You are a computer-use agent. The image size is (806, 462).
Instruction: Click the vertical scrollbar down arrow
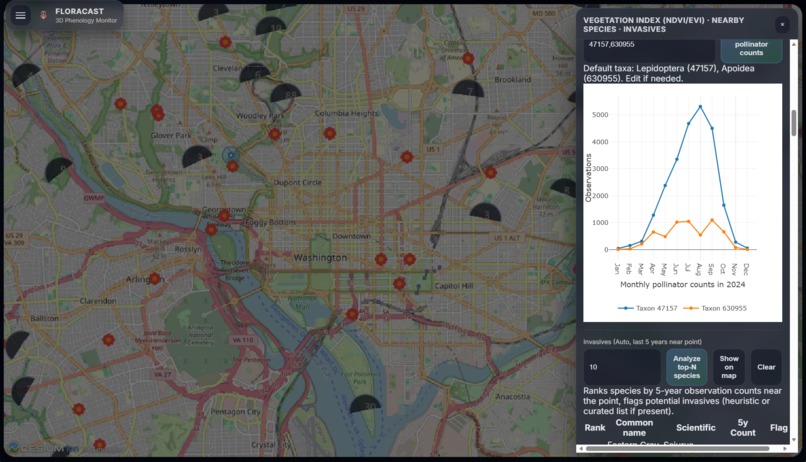794,440
